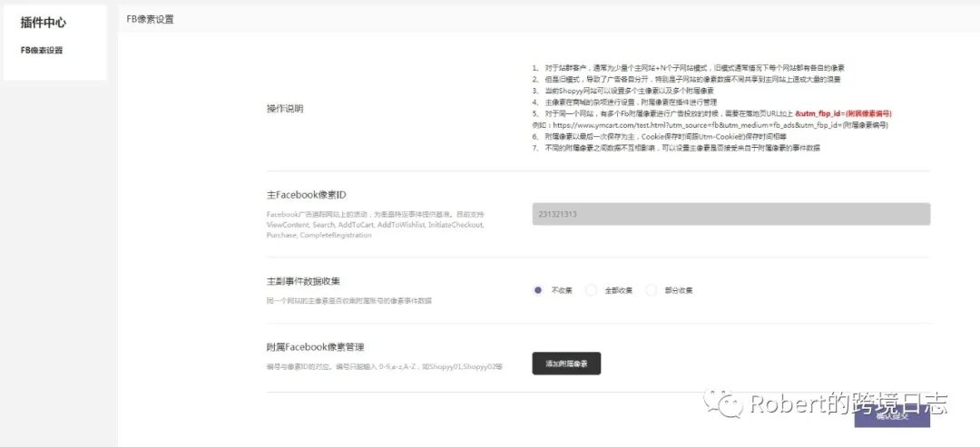Click the Shopyy01,Shopyy02 hint text

click(x=385, y=366)
